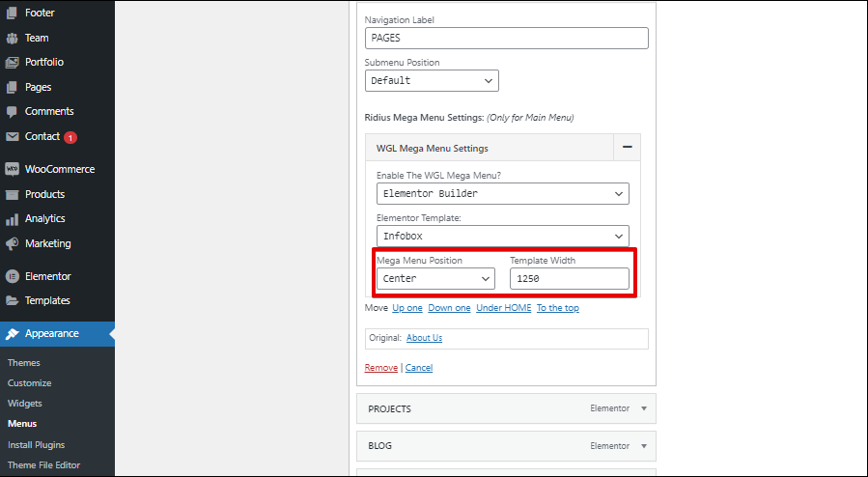The height and width of the screenshot is (477, 868).
Task: Click the Comments speech bubble icon
Action: [x=12, y=112]
